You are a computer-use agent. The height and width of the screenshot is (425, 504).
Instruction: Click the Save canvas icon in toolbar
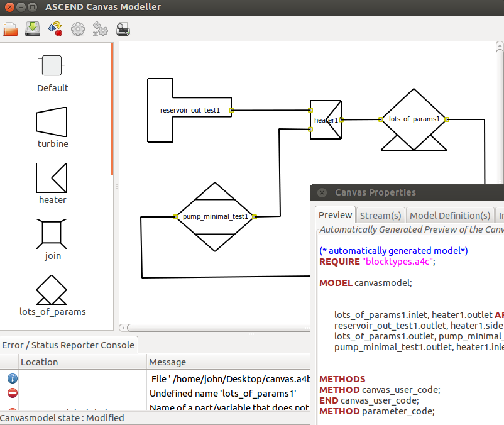[32, 28]
